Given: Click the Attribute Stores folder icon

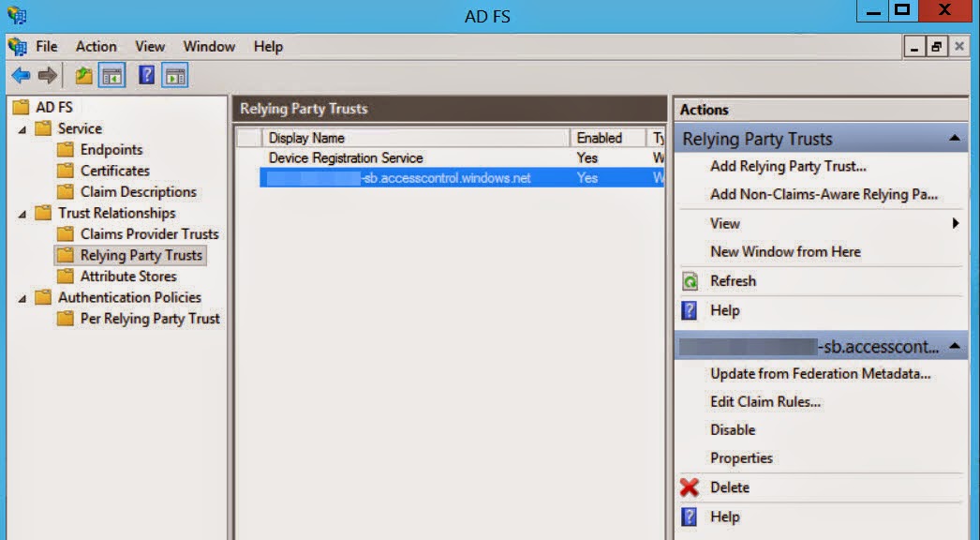Looking at the screenshot, I should pos(65,276).
